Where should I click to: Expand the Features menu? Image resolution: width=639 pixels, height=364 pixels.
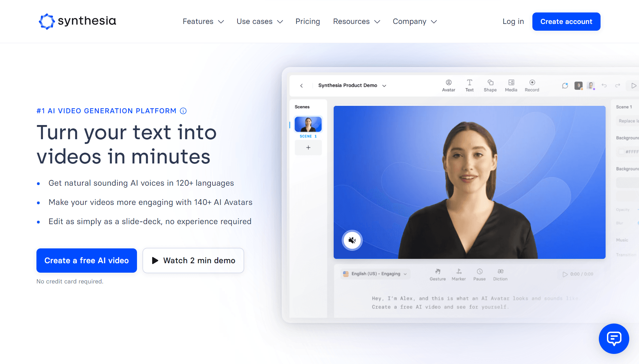[203, 22]
